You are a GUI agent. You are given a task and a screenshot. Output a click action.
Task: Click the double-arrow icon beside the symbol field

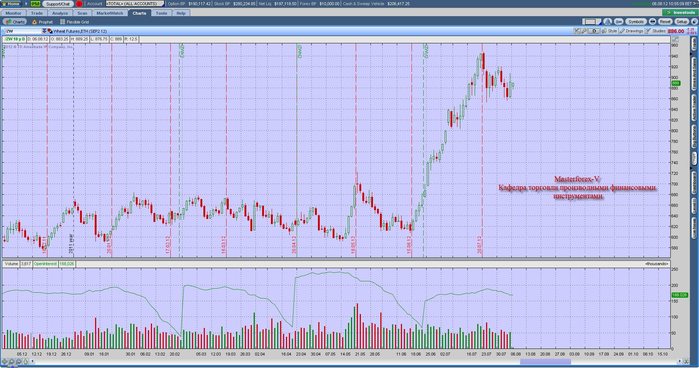pos(45,31)
